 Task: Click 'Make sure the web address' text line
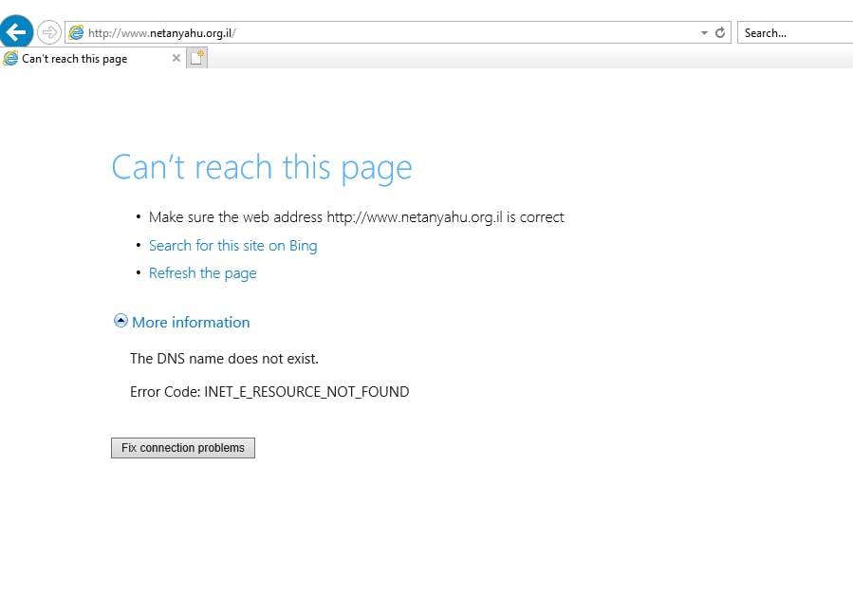(357, 217)
